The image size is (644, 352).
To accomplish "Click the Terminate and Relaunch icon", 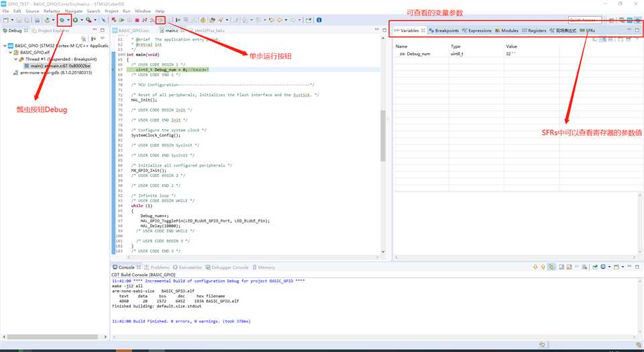I will point(114,19).
